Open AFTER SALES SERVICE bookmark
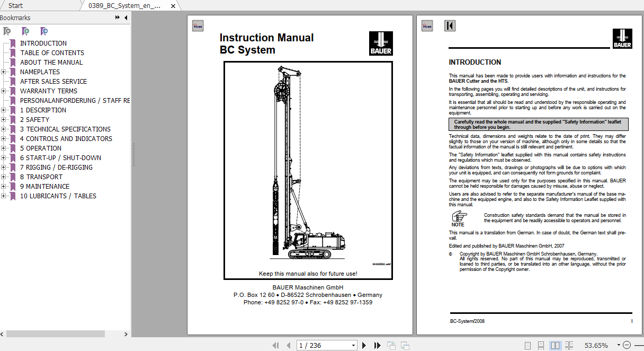The image size is (644, 351). [x=53, y=82]
